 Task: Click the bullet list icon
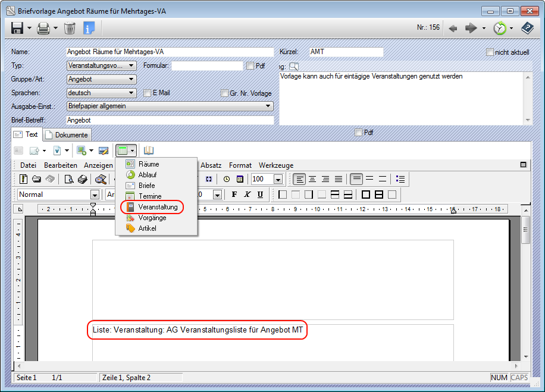click(400, 179)
